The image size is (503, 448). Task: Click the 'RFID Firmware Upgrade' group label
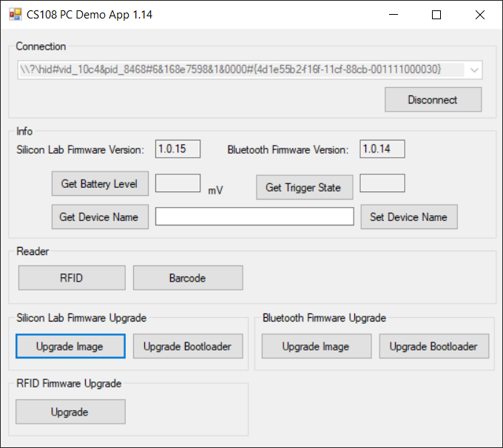69,383
